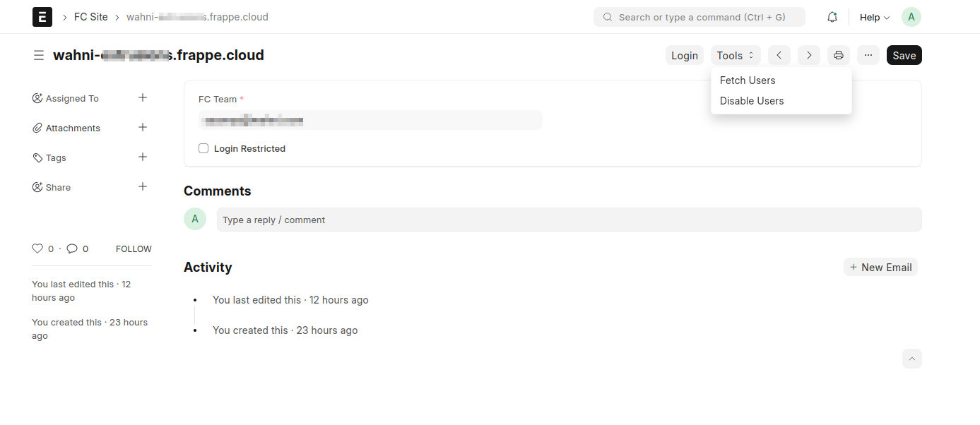This screenshot has width=980, height=425.
Task: Go to previous document arrow
Action: pos(779,55)
